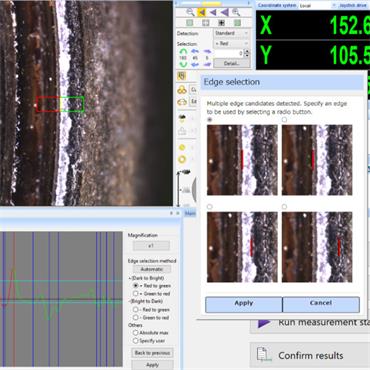
Task: Click the red-green detection box in camera view
Action: tap(60, 104)
